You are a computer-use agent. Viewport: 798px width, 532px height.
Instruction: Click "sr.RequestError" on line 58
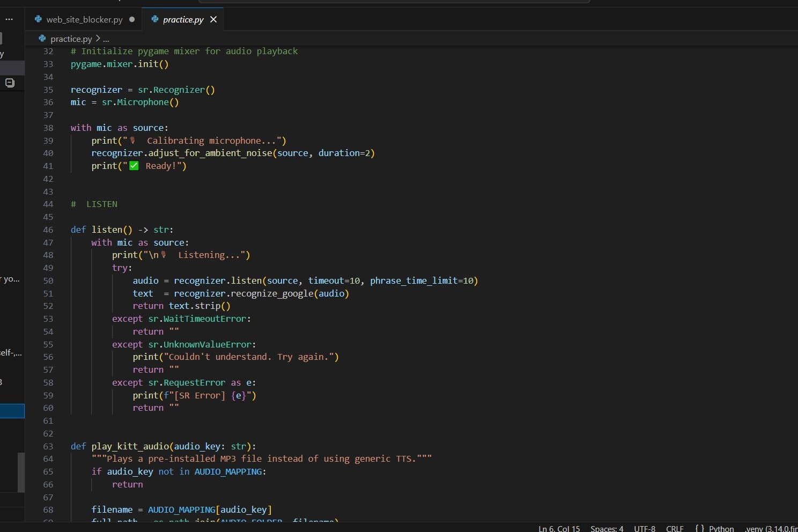point(187,382)
